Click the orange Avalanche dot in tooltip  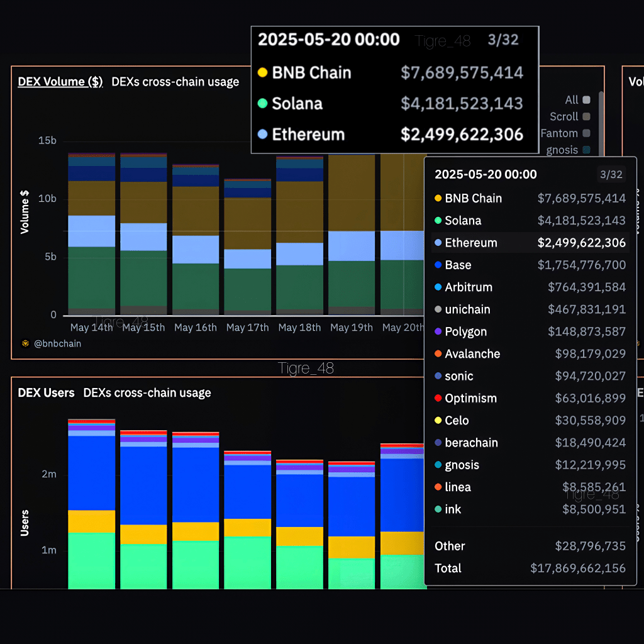coord(438,354)
